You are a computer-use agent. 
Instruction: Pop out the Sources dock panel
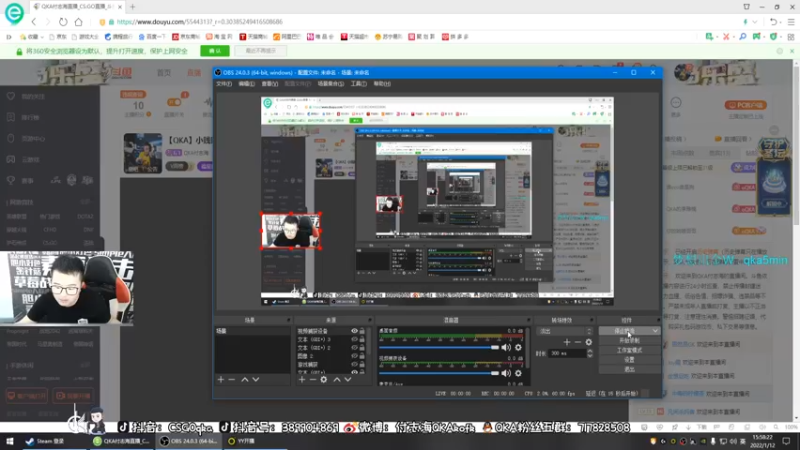click(370, 320)
